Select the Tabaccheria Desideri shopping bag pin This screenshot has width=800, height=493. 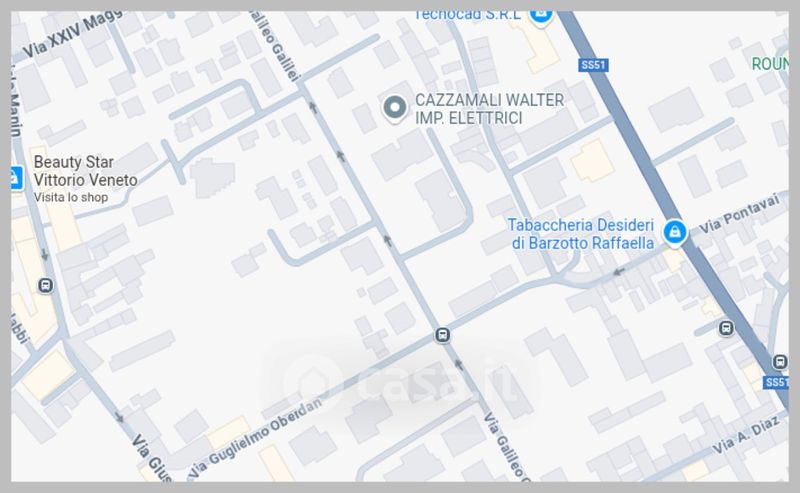pos(674,233)
